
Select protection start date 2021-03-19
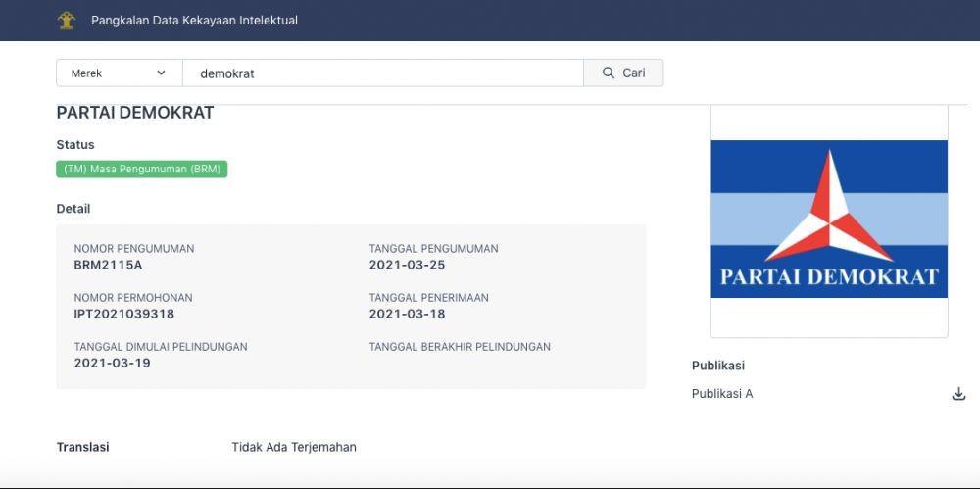pos(112,363)
